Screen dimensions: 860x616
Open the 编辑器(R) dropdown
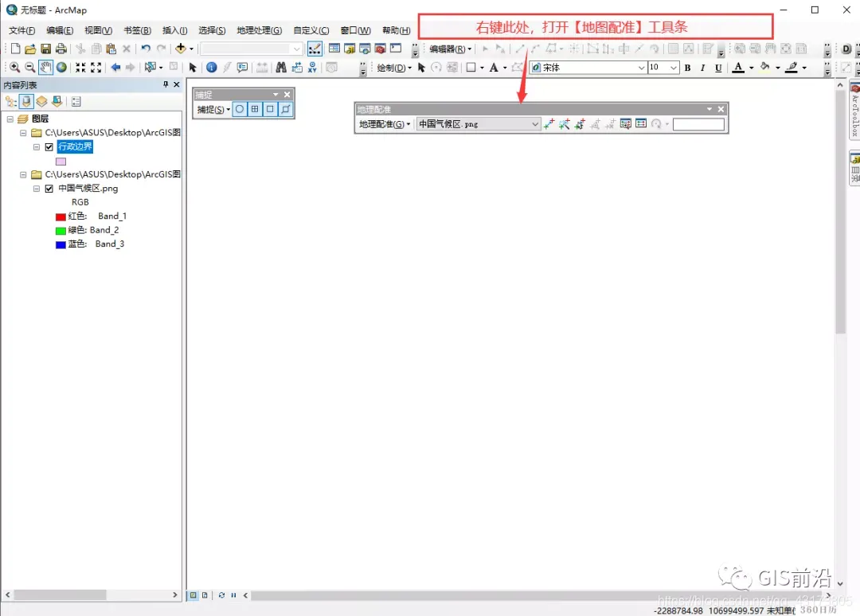pos(450,49)
